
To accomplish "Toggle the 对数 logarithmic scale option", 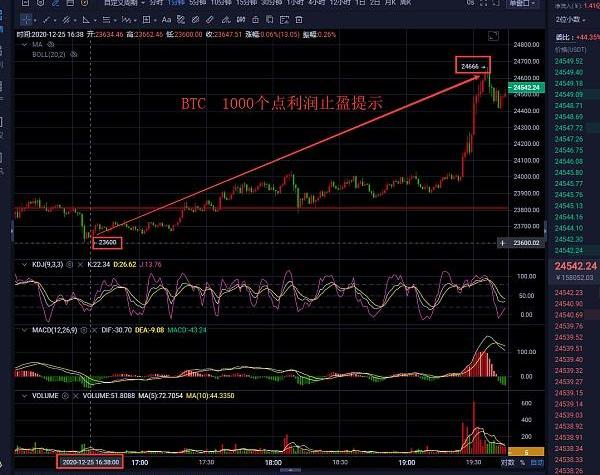I will [510, 464].
